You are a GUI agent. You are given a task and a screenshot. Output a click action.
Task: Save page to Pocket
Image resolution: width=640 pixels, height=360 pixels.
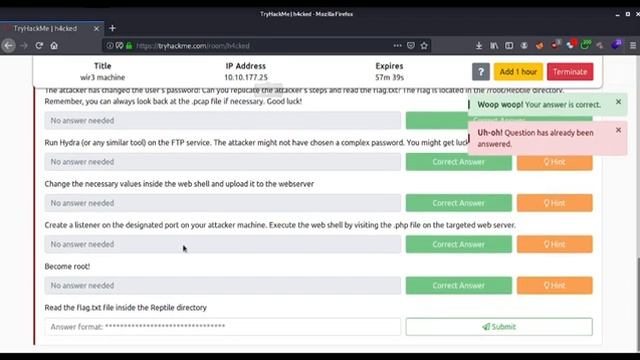point(411,46)
